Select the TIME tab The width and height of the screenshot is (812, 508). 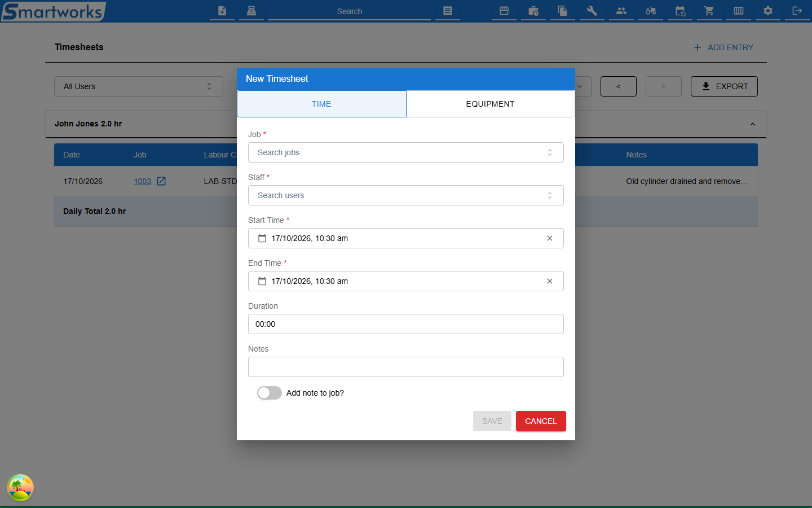click(x=321, y=104)
